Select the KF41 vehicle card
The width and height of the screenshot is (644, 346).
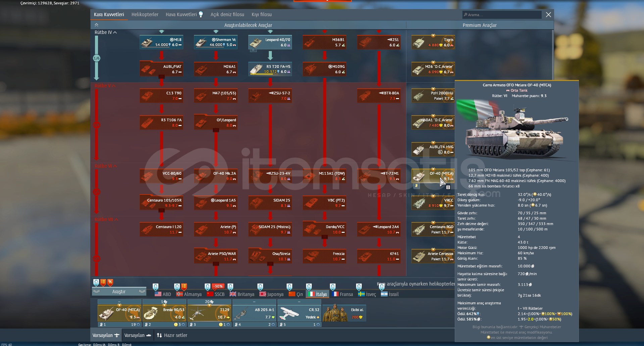[x=379, y=256]
